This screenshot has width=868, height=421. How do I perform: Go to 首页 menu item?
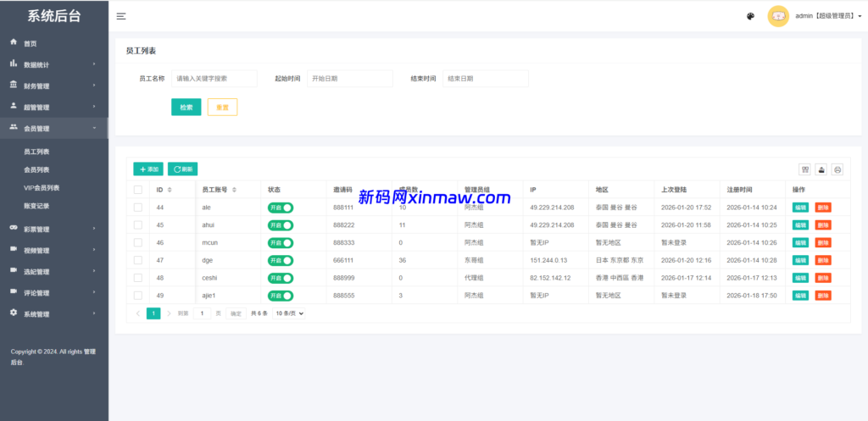point(31,44)
